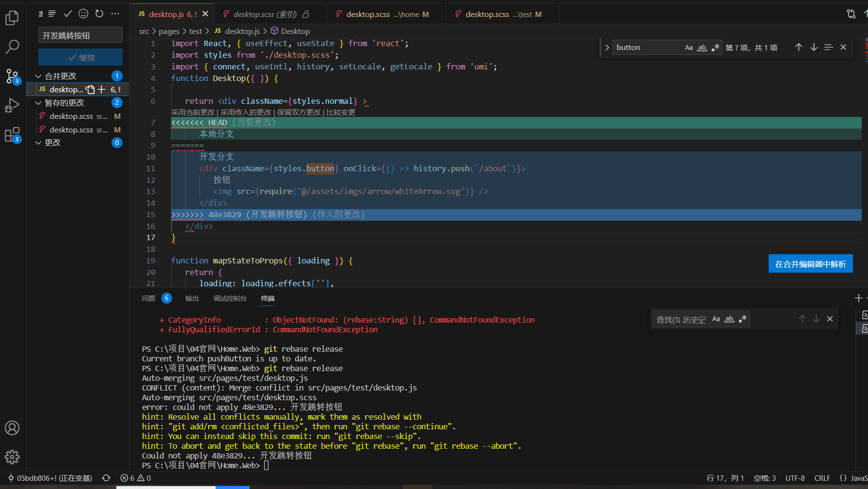Open the Run and Debug view

pos(12,105)
